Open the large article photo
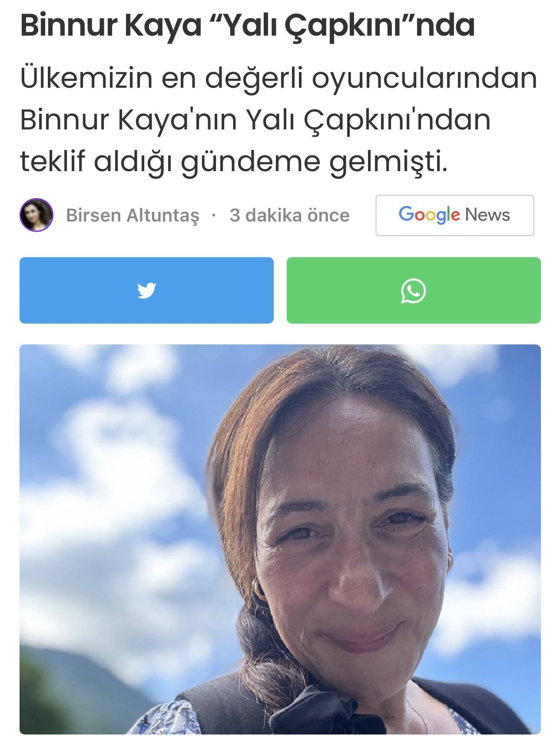560x751 pixels. (280, 539)
